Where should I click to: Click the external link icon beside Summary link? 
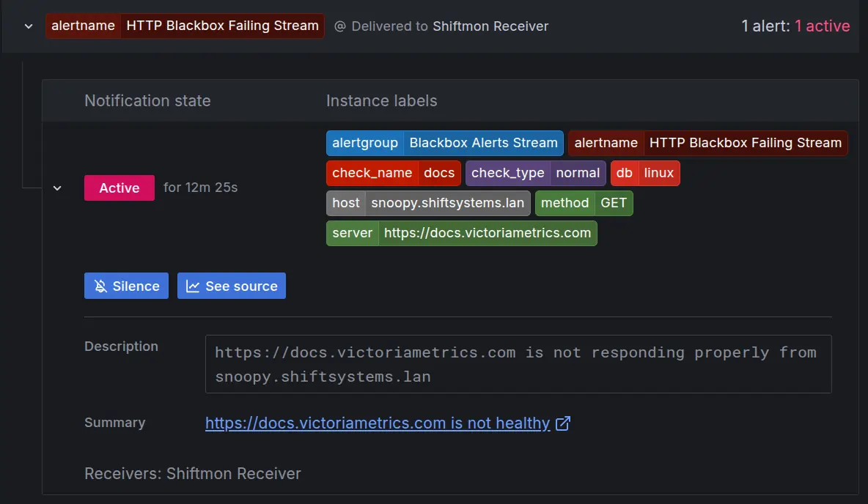click(x=563, y=423)
